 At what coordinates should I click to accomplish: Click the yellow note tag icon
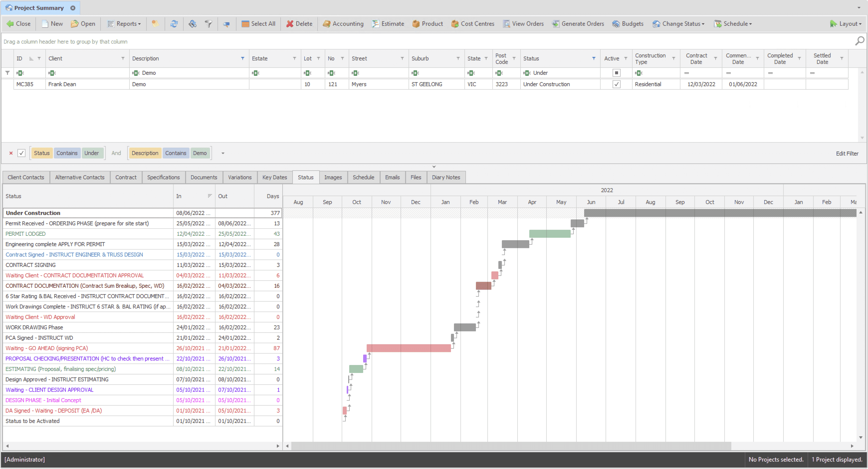tap(155, 24)
